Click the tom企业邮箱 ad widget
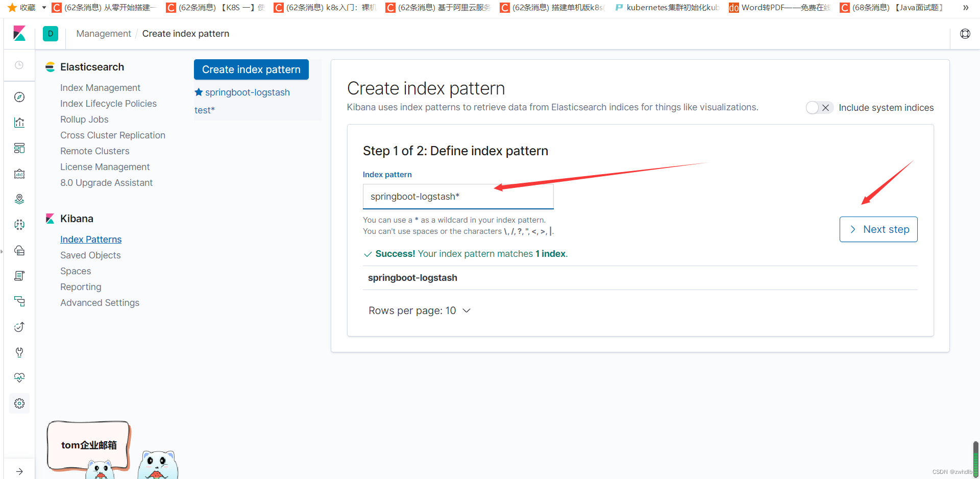 (89, 445)
